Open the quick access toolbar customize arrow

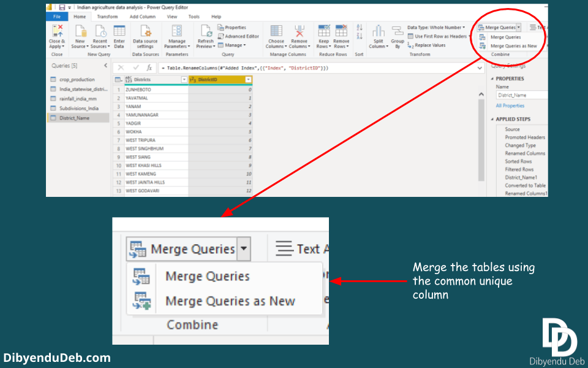click(69, 7)
